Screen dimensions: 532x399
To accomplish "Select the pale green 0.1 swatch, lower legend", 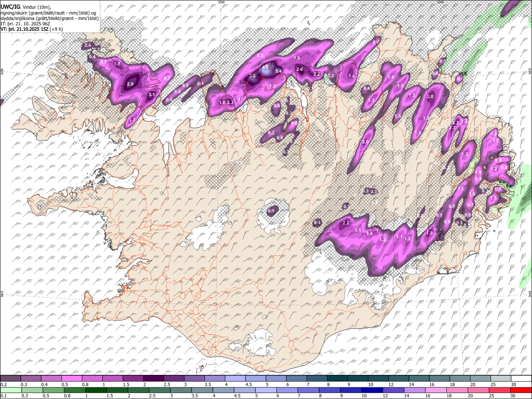I will tap(10, 390).
